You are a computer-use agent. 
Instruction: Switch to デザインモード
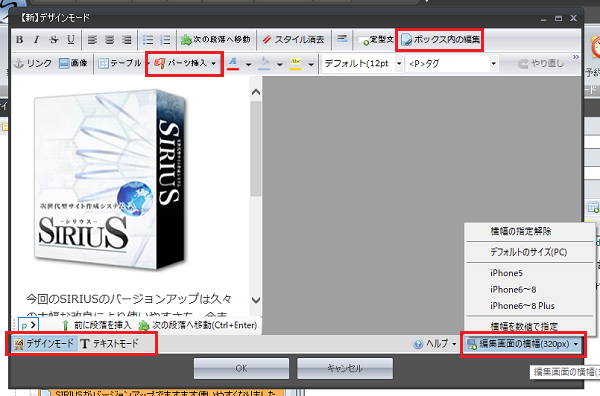[x=44, y=344]
